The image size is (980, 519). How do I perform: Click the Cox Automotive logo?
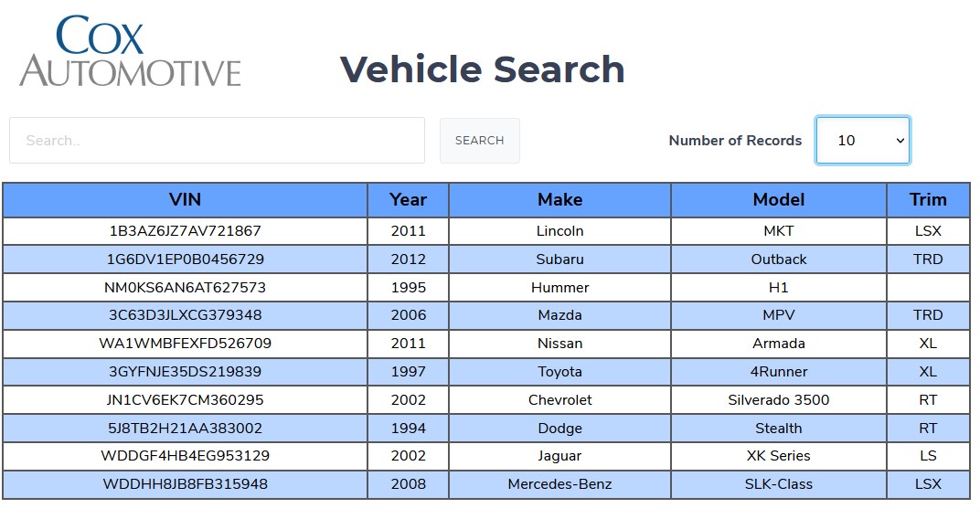tap(130, 51)
